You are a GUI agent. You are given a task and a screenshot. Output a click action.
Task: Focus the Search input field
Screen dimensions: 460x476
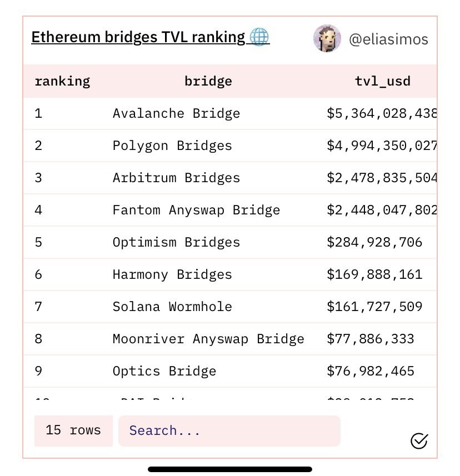click(229, 431)
